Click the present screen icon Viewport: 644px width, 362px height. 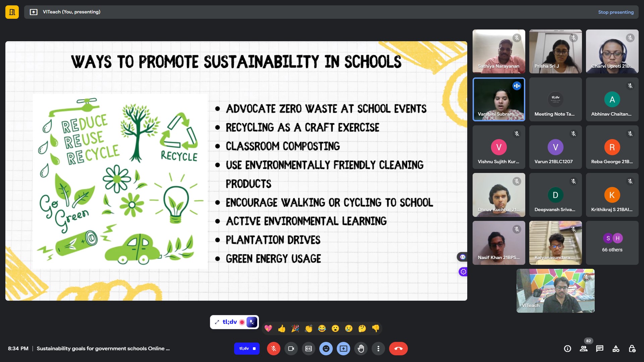(343, 349)
